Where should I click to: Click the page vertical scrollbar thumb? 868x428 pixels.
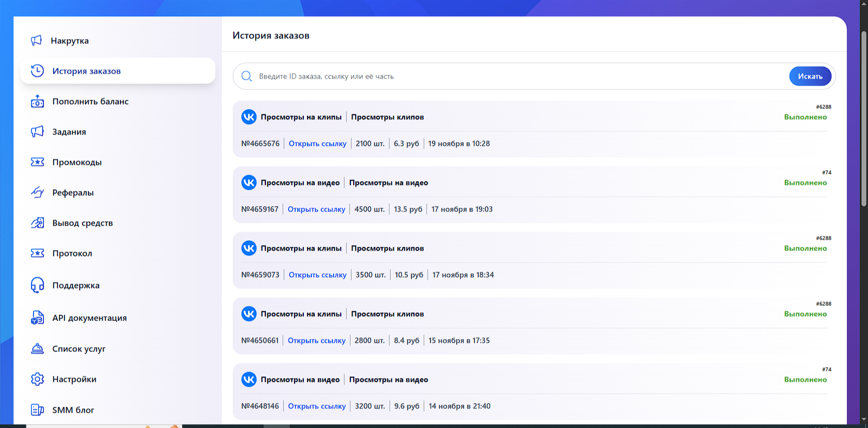(864, 119)
